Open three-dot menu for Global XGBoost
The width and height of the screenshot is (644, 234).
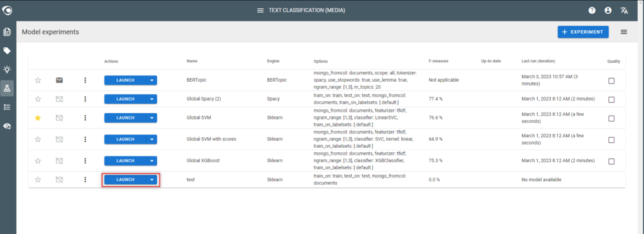(85, 160)
